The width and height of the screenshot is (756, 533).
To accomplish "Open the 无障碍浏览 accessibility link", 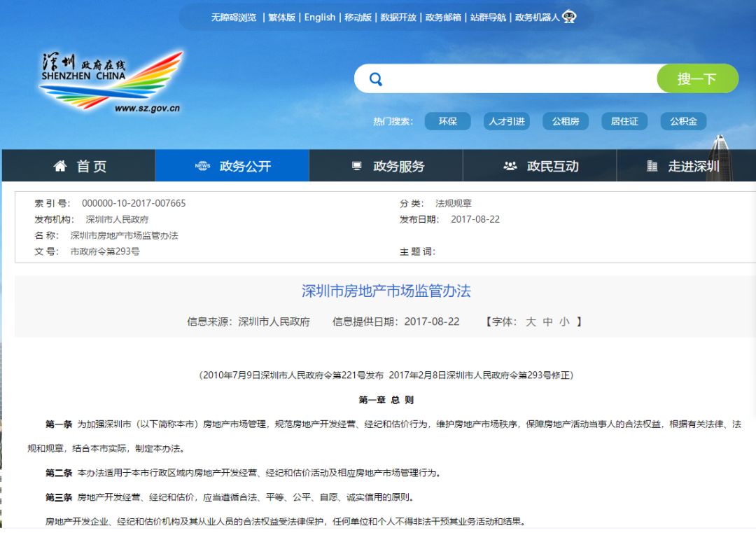I will [234, 18].
